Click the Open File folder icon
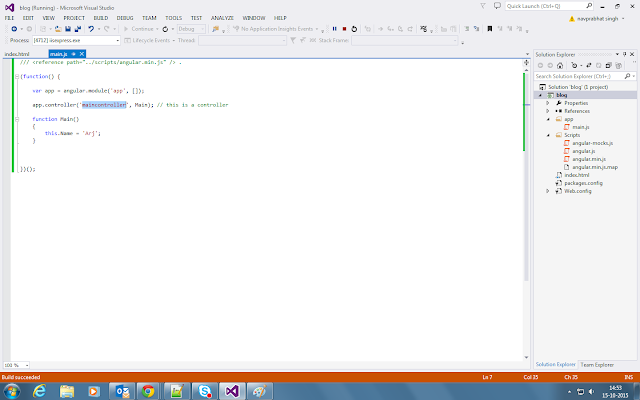The width and height of the screenshot is (640, 400). pos(58,29)
